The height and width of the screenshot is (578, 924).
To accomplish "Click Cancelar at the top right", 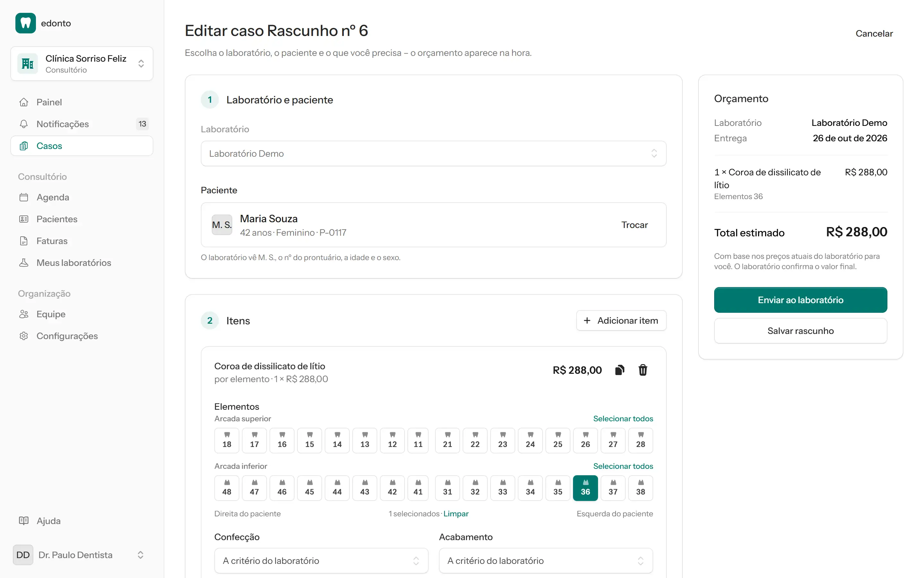I will [x=874, y=34].
